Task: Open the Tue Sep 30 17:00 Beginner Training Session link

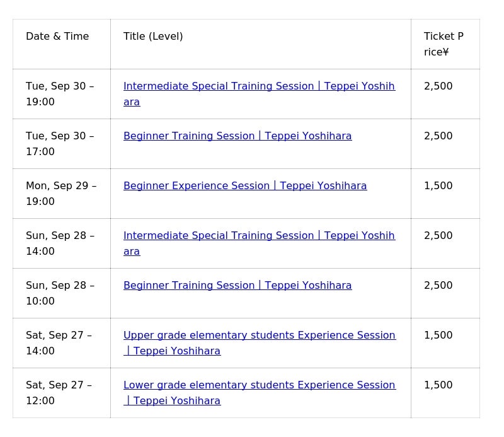Action: (238, 136)
